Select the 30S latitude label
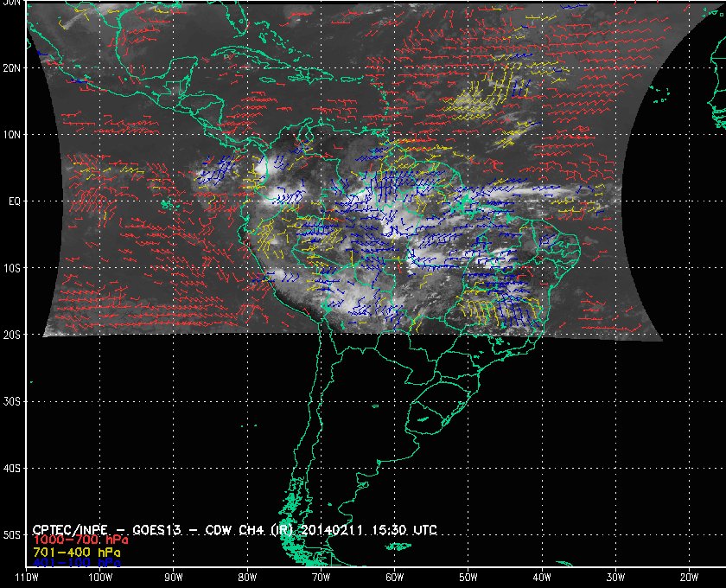Screen dimensions: 726x588 (x=11, y=401)
